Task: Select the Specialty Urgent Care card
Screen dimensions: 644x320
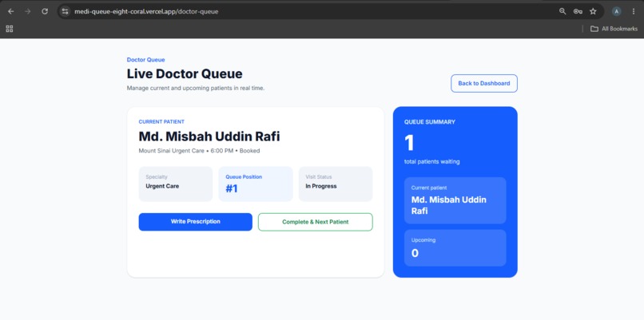Action: pyautogui.click(x=176, y=184)
